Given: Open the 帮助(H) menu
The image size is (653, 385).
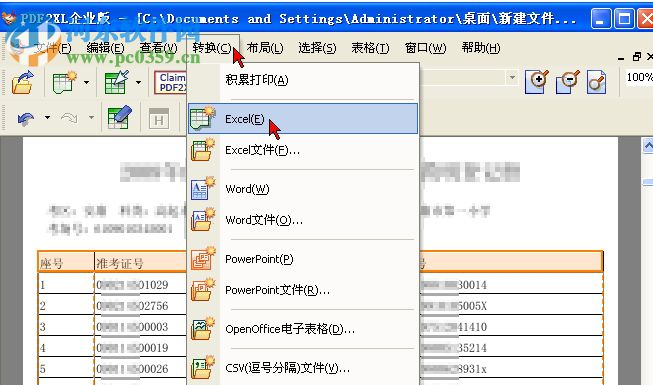Looking at the screenshot, I should tap(481, 48).
